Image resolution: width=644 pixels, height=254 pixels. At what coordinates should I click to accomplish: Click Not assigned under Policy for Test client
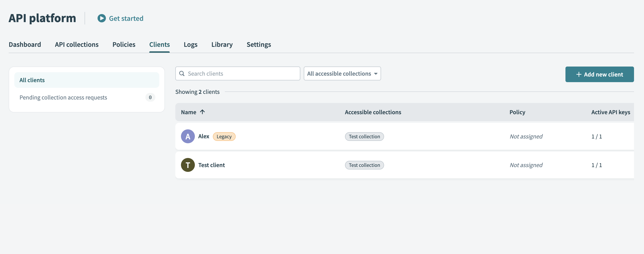[x=526, y=165]
